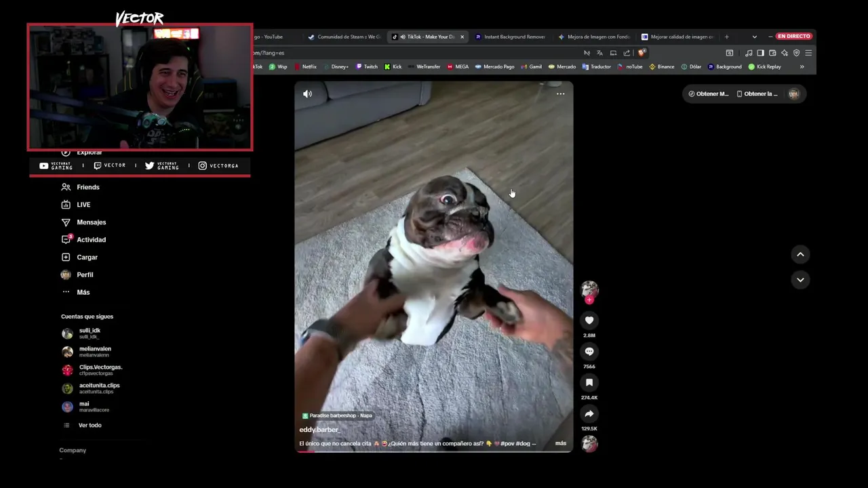Switch to the Mejorar calidad de imagen tab

(677, 37)
